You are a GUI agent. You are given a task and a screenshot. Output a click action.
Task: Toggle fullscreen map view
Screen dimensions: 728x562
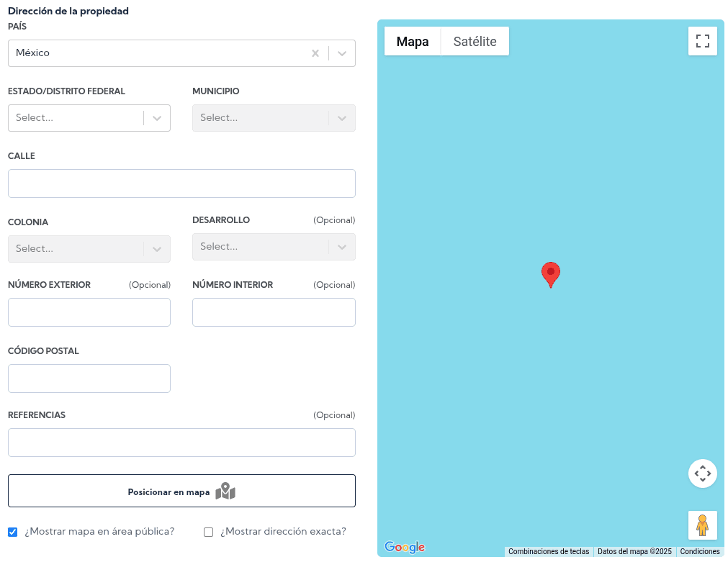[702, 41]
